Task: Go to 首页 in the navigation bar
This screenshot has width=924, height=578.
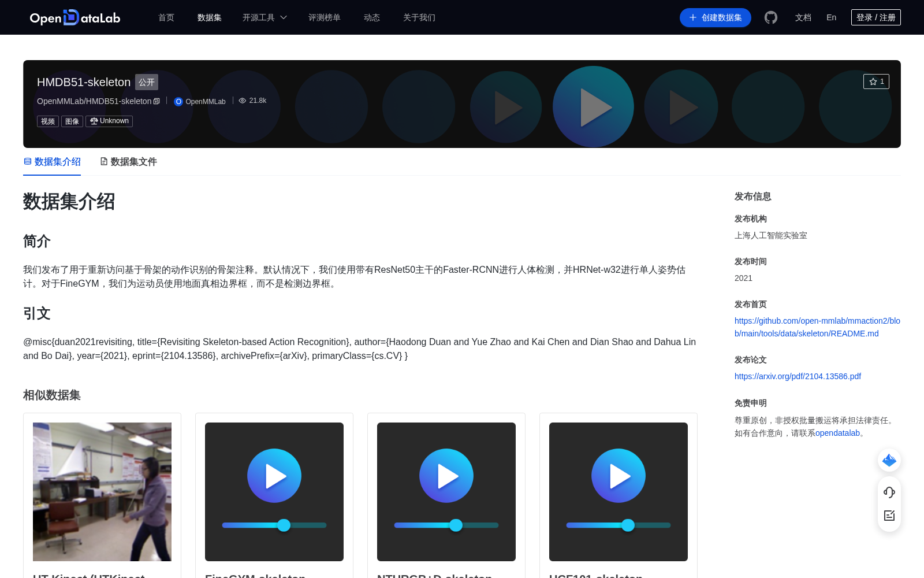Action: (x=166, y=17)
